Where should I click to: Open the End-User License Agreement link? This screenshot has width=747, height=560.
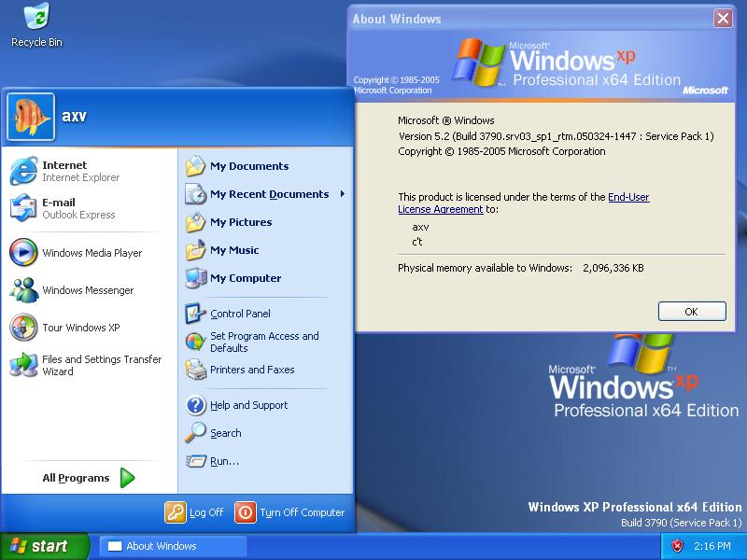[x=627, y=197]
